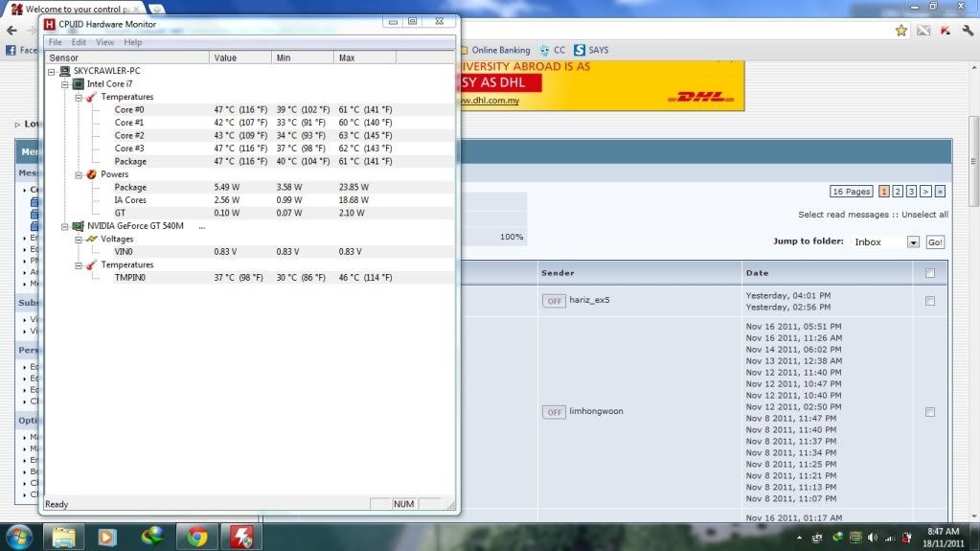Go to page 2 of messages
This screenshot has height=551, width=980.
(898, 192)
